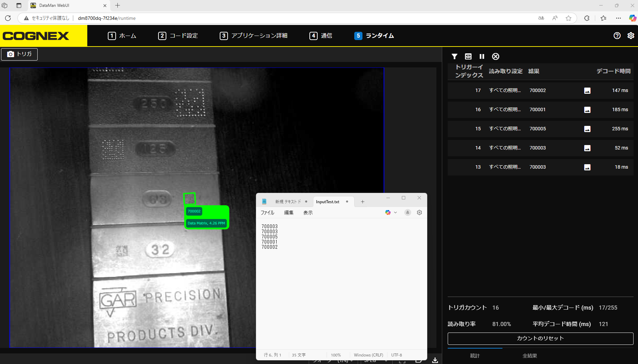
Task: Open the ファイル menu in Notepad
Action: 267,212
